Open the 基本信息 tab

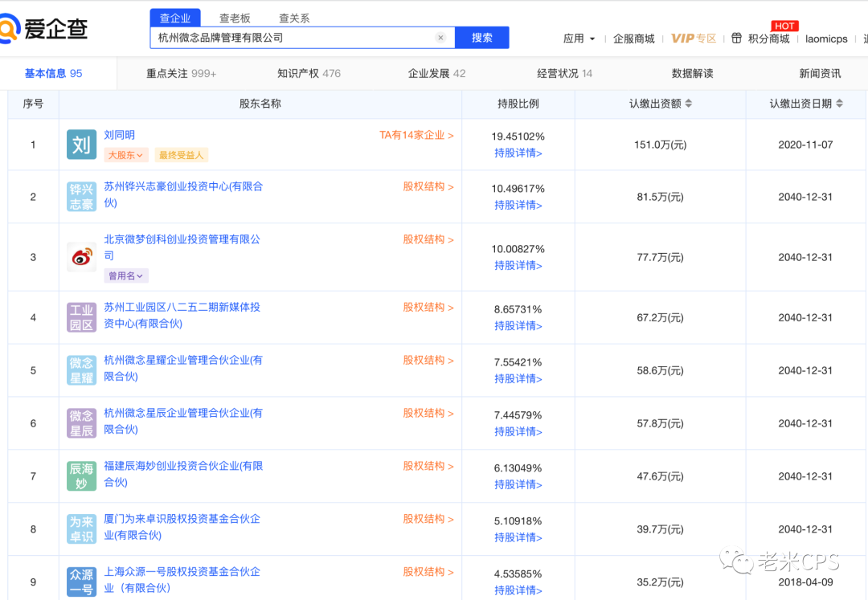(53, 74)
